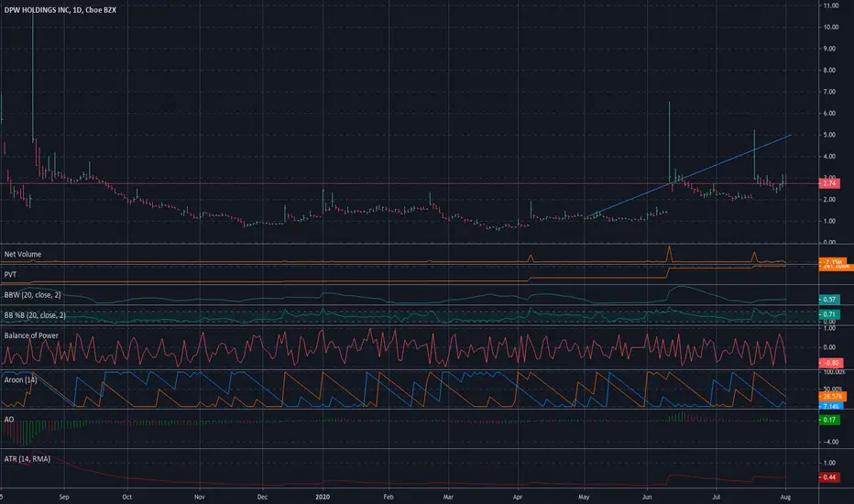Click the green 0.17 AO value tag
854x504 pixels.
click(829, 420)
